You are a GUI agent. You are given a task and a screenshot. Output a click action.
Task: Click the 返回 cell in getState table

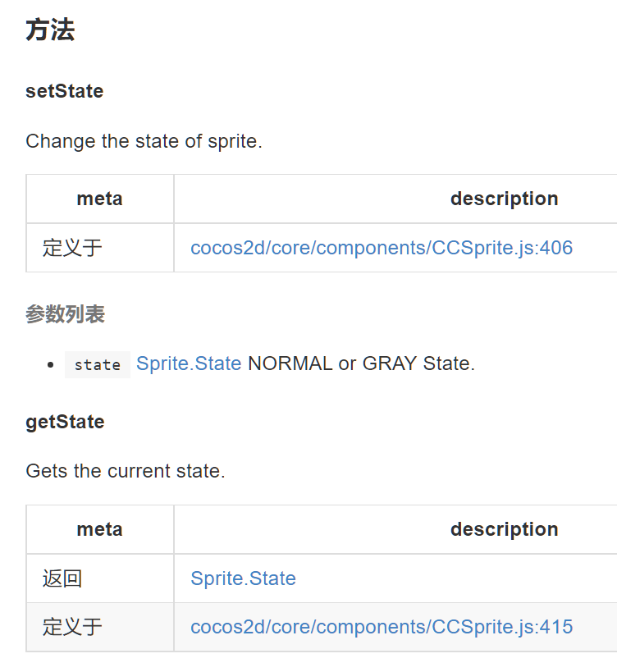[62, 578]
